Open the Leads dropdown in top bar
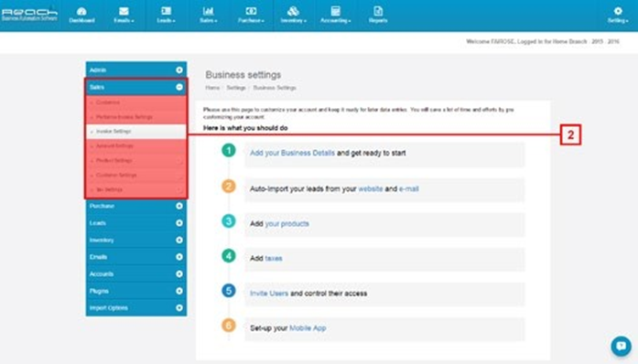Screen dimensions: 638x364 [166, 15]
